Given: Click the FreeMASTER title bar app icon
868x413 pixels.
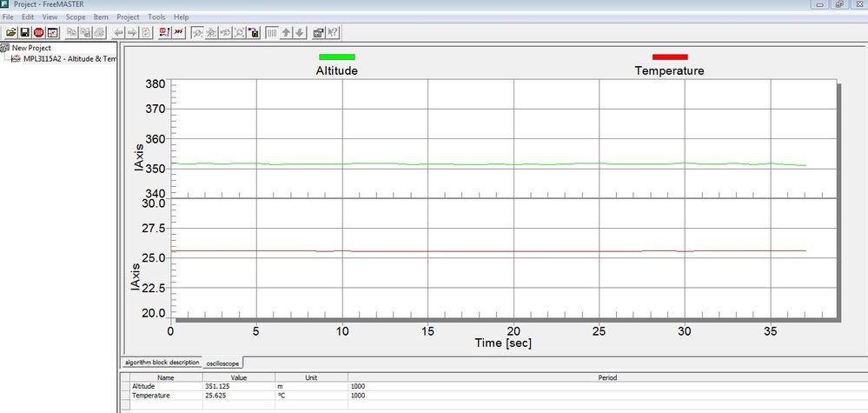Looking at the screenshot, I should click(x=5, y=4).
